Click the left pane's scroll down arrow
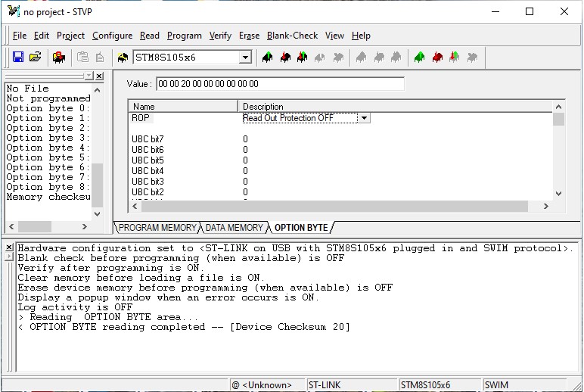 (x=98, y=214)
